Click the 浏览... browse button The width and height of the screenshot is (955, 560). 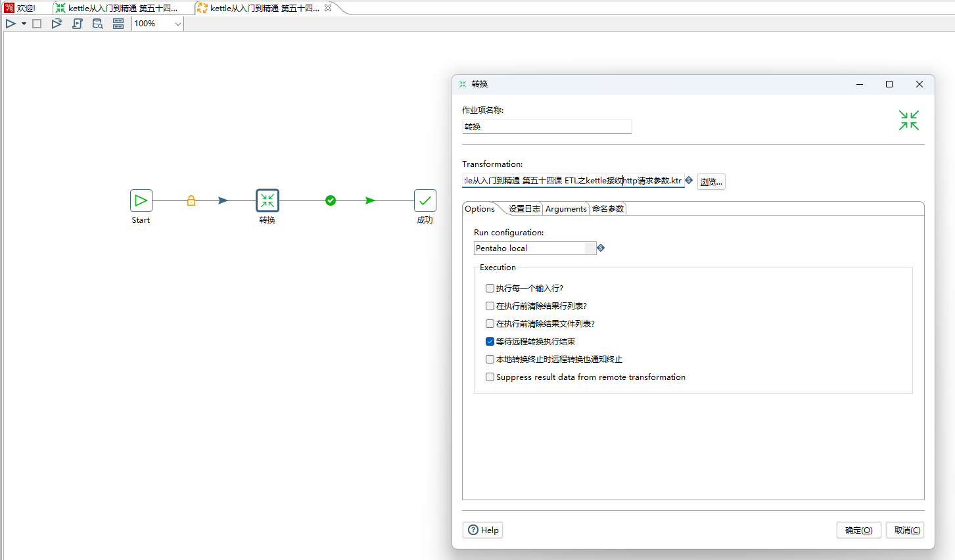coord(711,182)
